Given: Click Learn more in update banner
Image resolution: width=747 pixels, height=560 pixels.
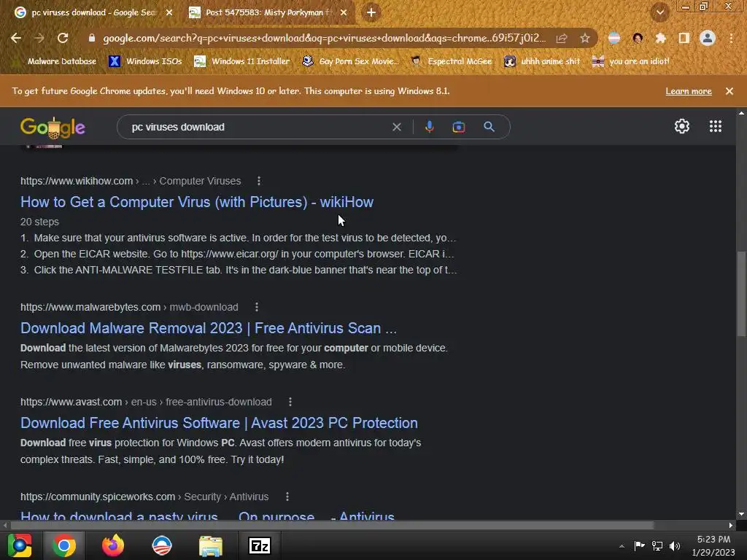Looking at the screenshot, I should point(689,91).
